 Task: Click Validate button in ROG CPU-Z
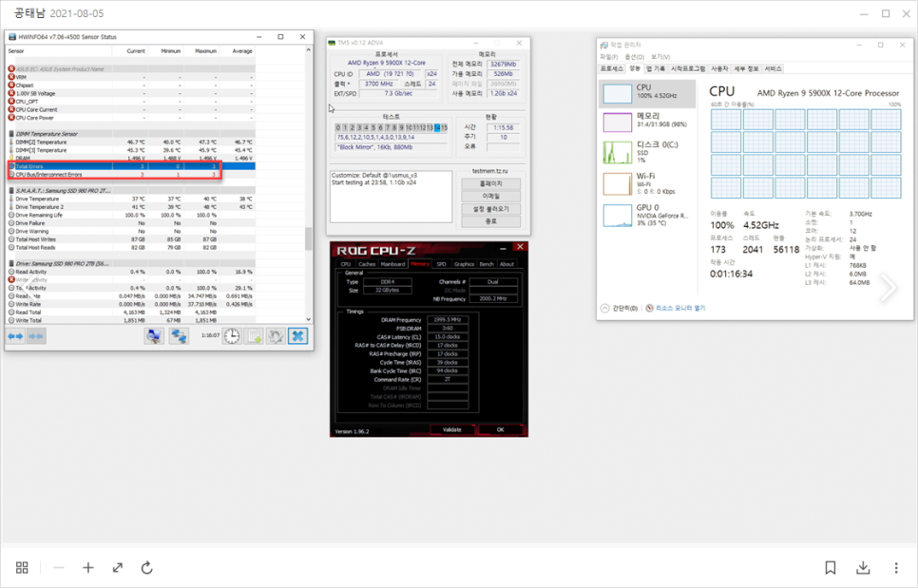pyautogui.click(x=452, y=429)
